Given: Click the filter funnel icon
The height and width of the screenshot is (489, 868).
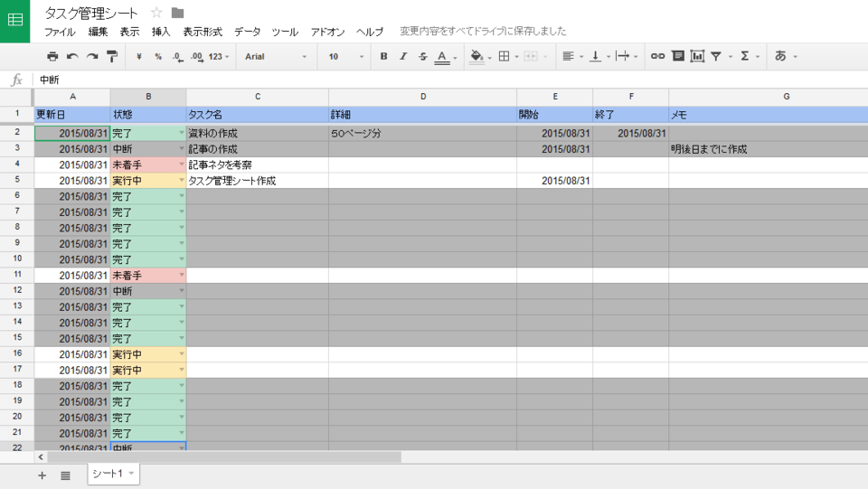Looking at the screenshot, I should [x=716, y=57].
